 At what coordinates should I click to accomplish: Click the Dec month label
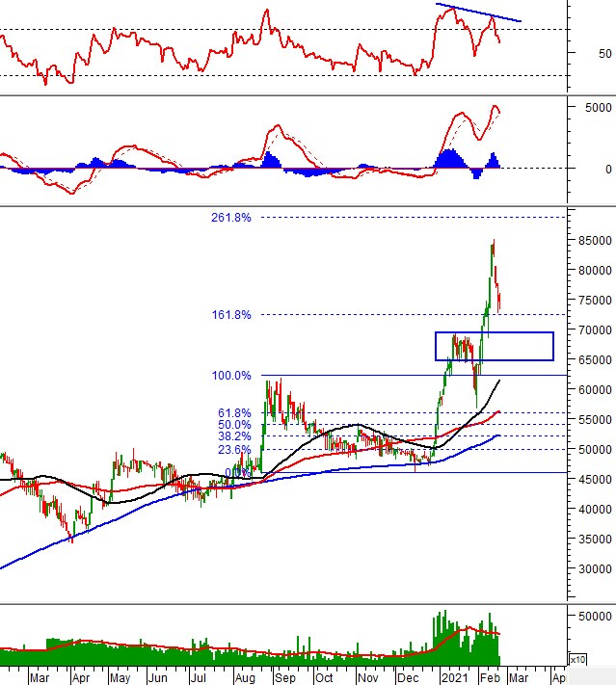pyautogui.click(x=408, y=678)
